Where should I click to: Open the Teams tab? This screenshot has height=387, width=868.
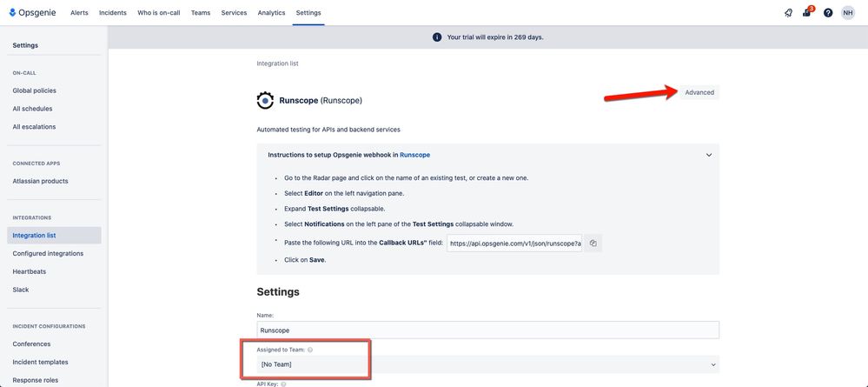tap(201, 13)
